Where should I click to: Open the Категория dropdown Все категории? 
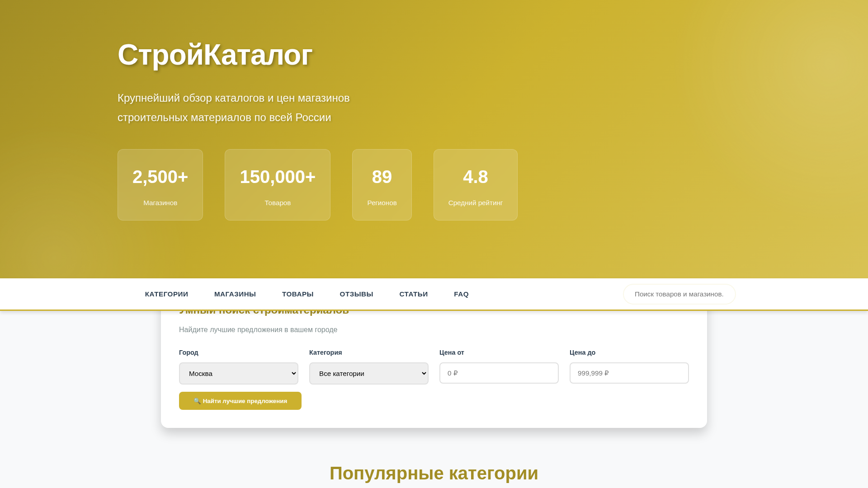(369, 373)
